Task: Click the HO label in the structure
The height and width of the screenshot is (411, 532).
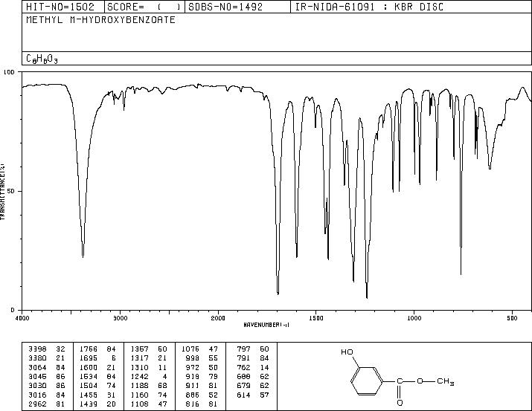Action: pyautogui.click(x=347, y=352)
